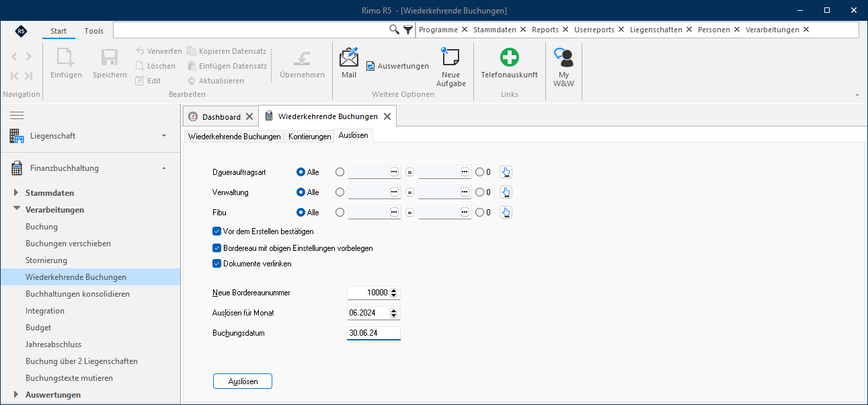Viewport: 868px width, 405px height.
Task: Open Telefonauskunft link
Action: (x=509, y=63)
